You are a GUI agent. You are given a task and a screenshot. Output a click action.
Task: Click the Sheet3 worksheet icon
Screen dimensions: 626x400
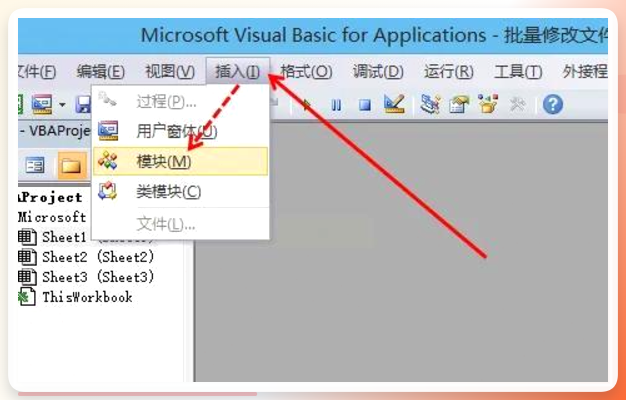tap(27, 277)
